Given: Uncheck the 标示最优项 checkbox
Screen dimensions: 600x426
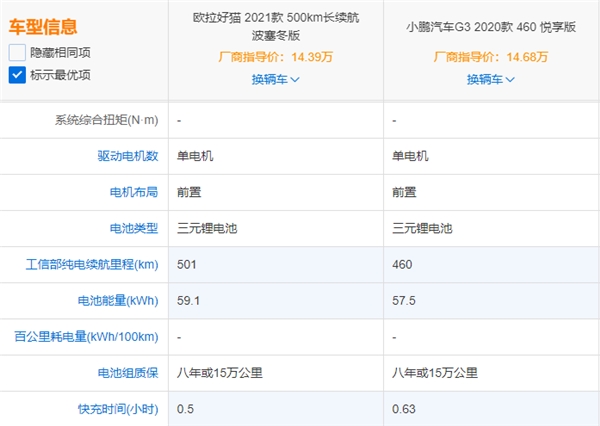Looking at the screenshot, I should tap(17, 75).
